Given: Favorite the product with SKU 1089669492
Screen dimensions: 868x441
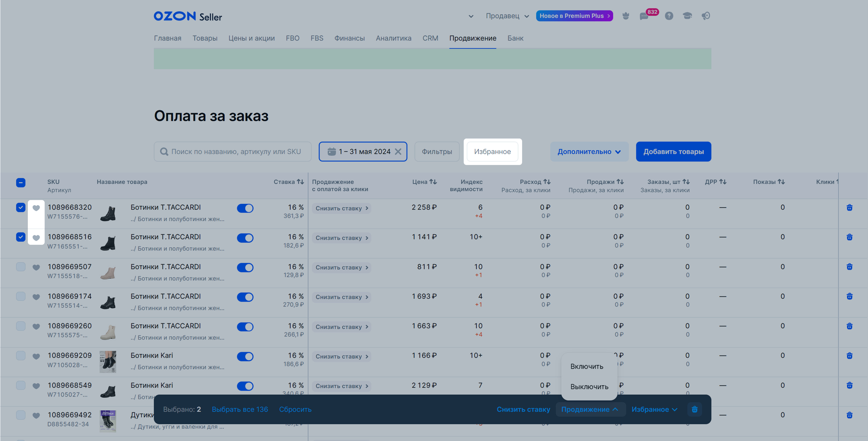Looking at the screenshot, I should [x=36, y=416].
